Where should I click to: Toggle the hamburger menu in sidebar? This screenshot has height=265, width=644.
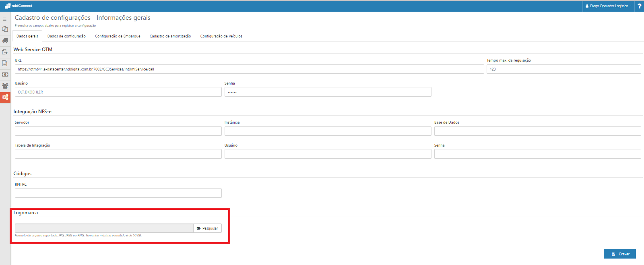click(5, 19)
